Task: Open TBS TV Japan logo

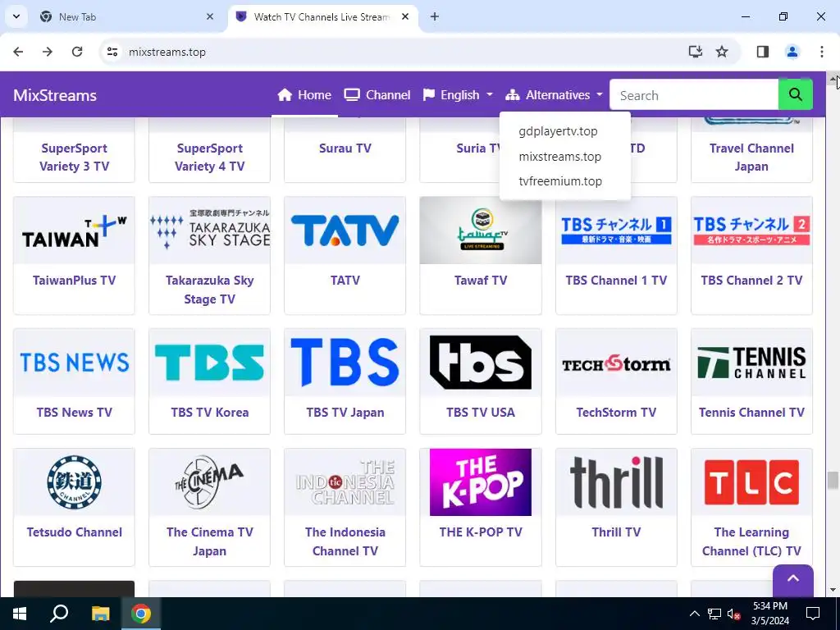Action: [x=345, y=363]
